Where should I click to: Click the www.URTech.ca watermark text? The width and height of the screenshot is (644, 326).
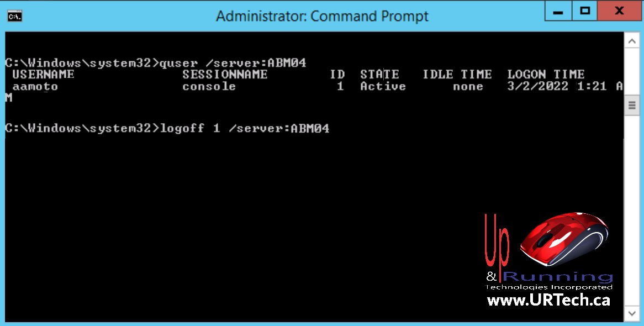coord(548,299)
